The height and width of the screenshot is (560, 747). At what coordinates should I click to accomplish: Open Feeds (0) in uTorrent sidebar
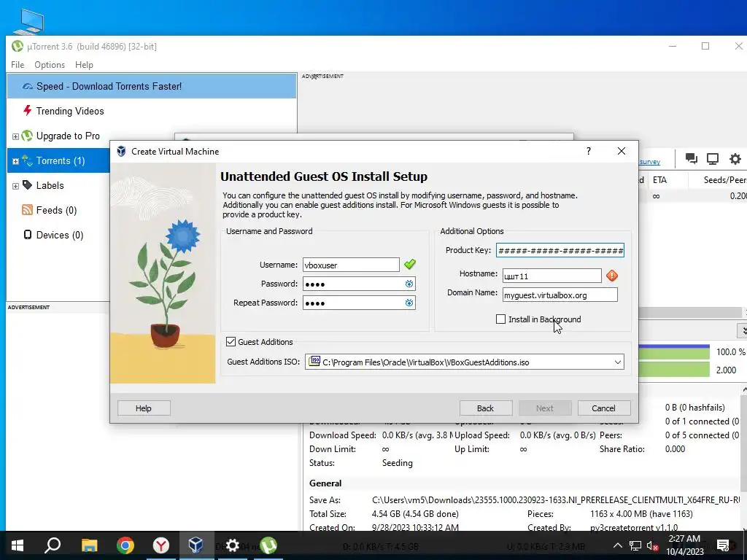[x=56, y=210]
